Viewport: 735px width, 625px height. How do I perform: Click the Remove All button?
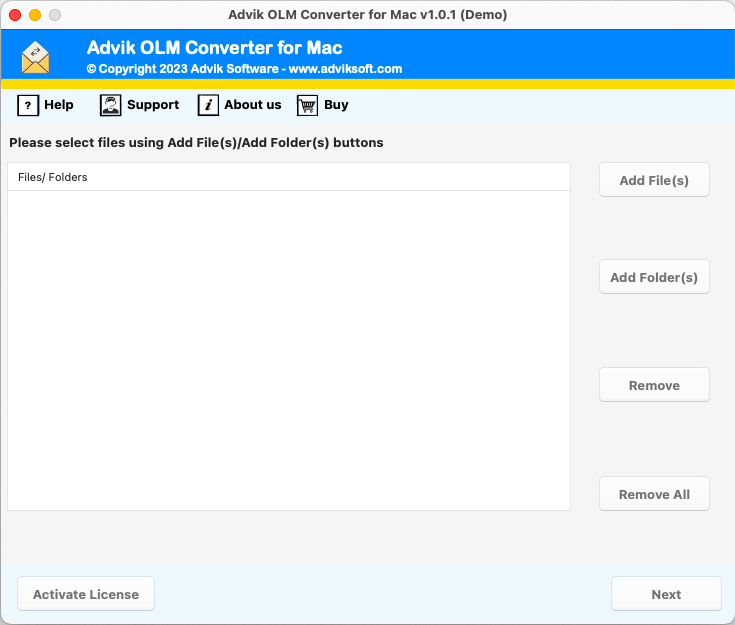click(x=654, y=494)
